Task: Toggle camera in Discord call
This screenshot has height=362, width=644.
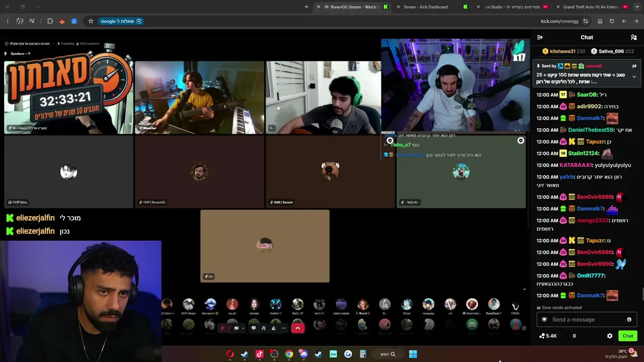Action: [236, 328]
